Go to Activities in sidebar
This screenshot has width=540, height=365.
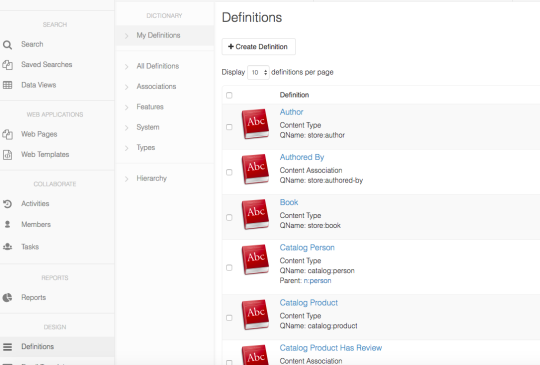(x=35, y=204)
